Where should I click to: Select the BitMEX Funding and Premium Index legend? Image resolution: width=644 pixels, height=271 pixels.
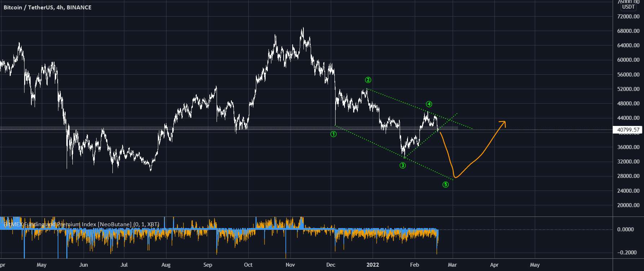click(81, 224)
